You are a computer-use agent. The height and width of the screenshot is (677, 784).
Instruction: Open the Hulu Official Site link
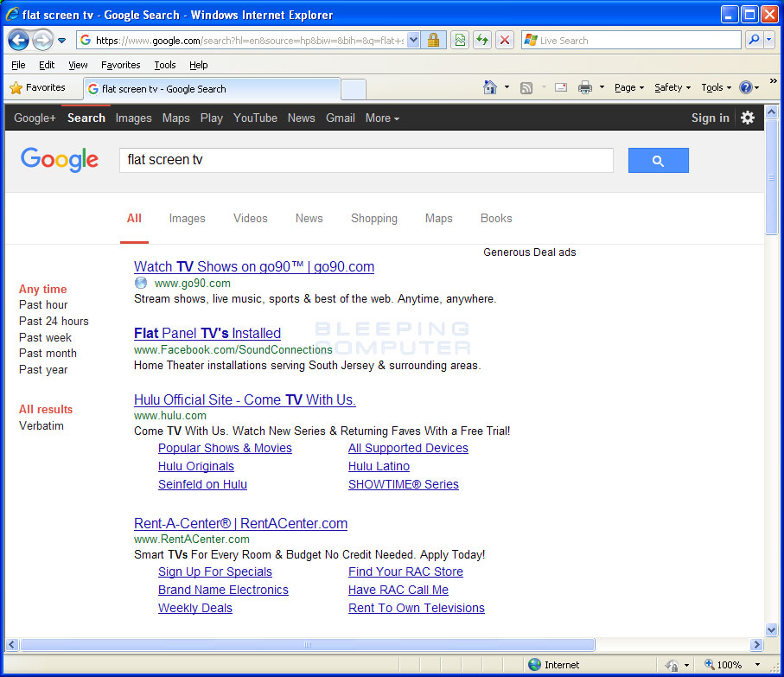click(x=245, y=400)
